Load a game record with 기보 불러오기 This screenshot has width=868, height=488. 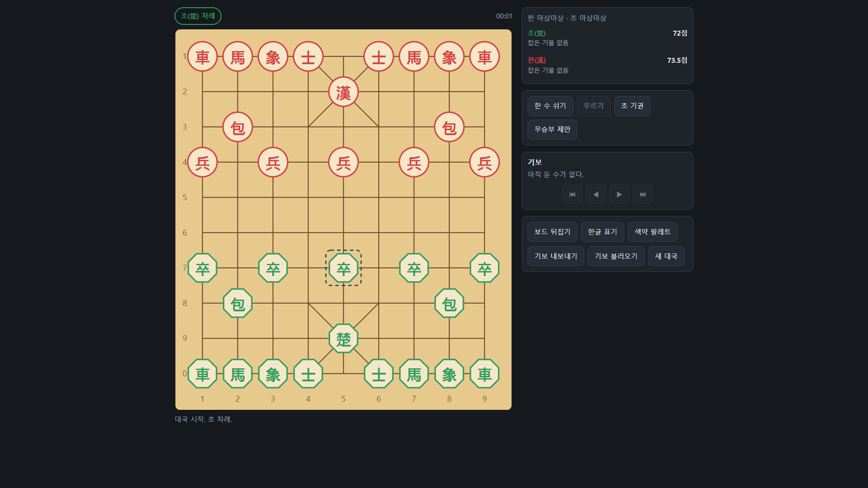(x=616, y=256)
